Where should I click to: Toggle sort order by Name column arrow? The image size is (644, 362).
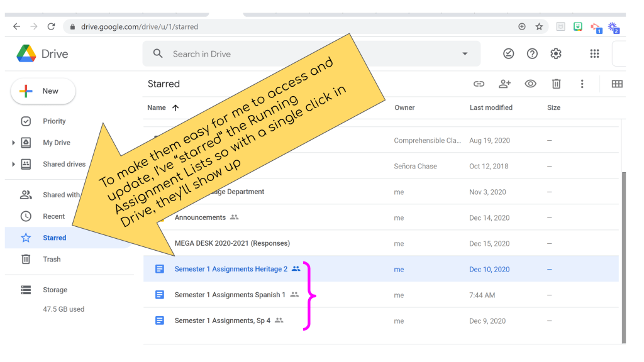[175, 108]
